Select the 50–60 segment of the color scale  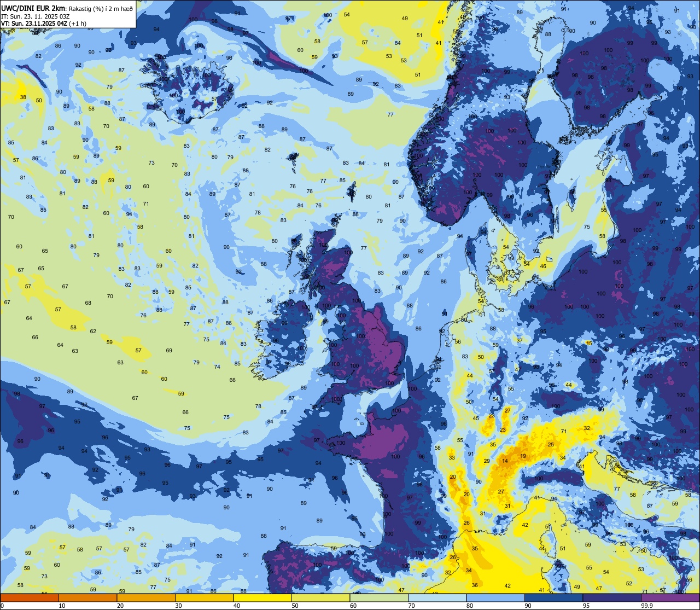point(320,598)
